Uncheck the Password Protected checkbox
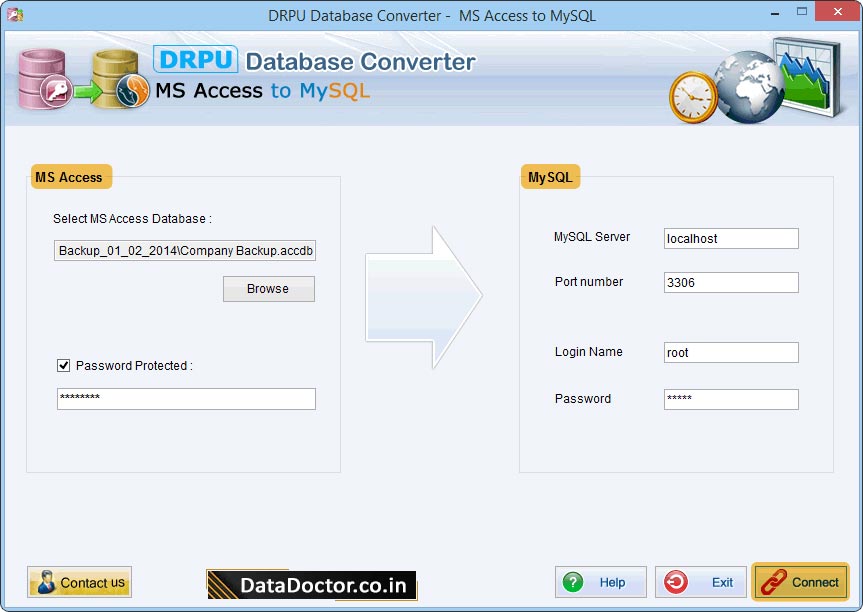The width and height of the screenshot is (863, 612). click(63, 365)
